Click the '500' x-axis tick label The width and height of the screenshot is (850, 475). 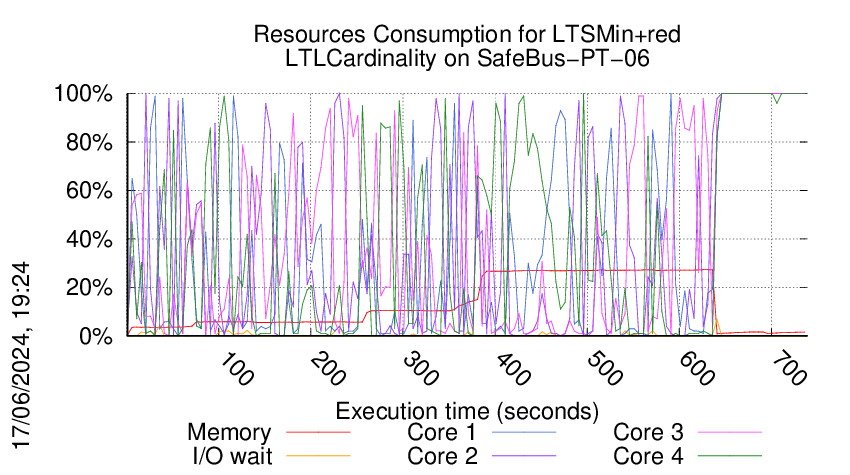point(606,369)
